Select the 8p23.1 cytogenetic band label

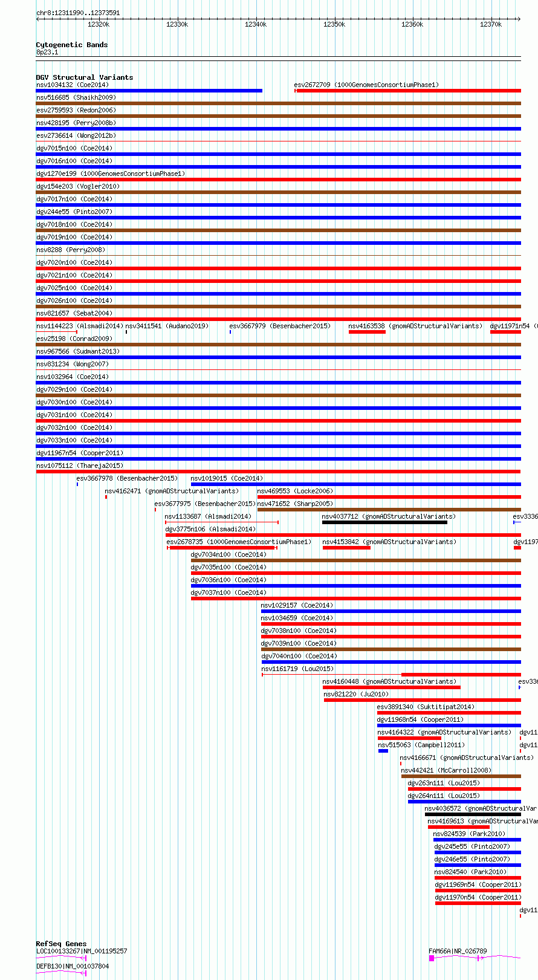tap(47, 52)
